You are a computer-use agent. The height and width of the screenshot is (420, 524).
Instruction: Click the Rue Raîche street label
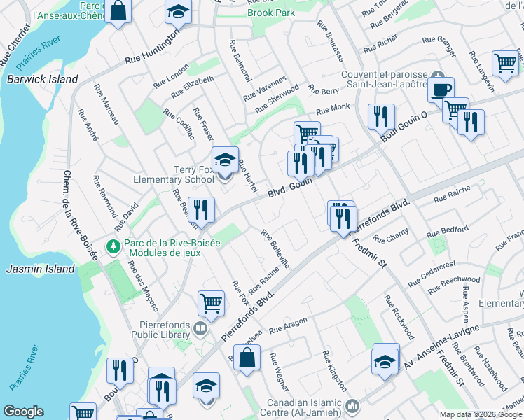pos(452,195)
